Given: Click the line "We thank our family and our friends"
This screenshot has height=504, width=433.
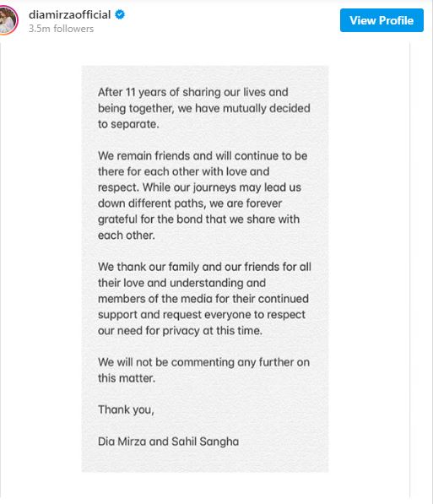Looking at the screenshot, I should (204, 267).
